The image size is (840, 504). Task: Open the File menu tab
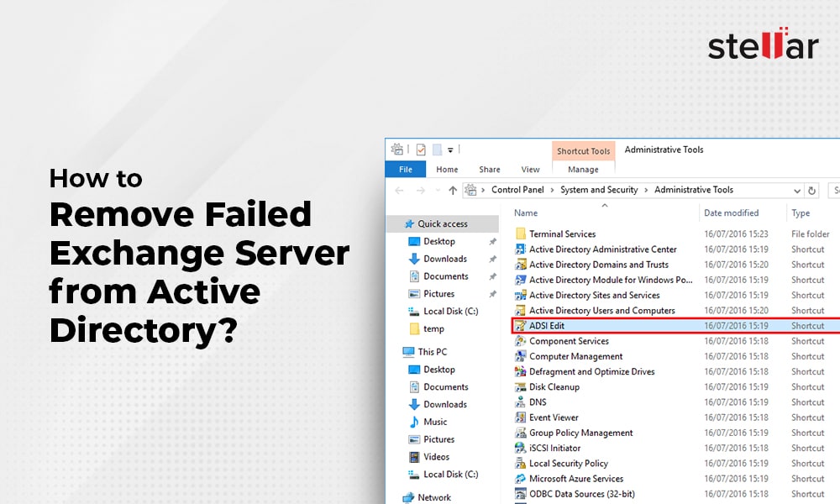click(406, 169)
